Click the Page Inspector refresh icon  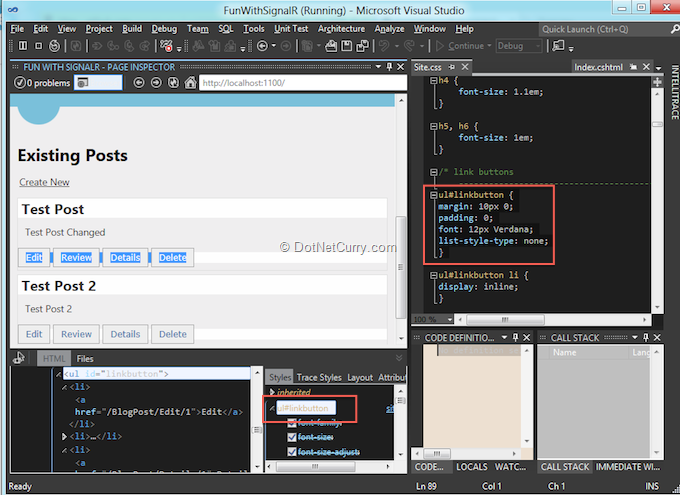(x=173, y=82)
